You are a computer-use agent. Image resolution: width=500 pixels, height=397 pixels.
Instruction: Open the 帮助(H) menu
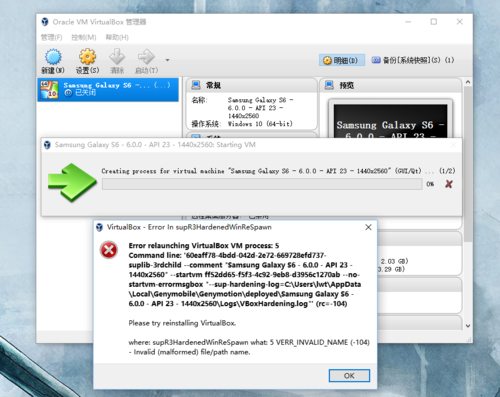coord(117,37)
